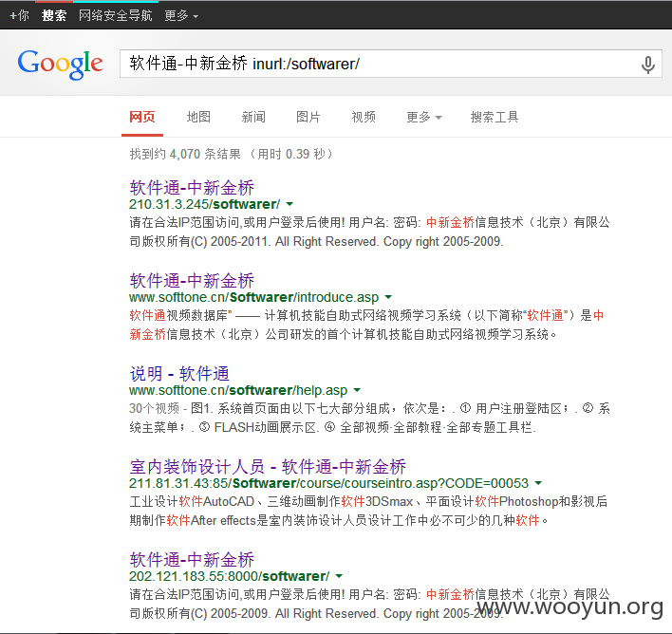This screenshot has width=672, height=634.
Task: Click snippet text starting 30个视频 - 图1
Action: [x=369, y=418]
